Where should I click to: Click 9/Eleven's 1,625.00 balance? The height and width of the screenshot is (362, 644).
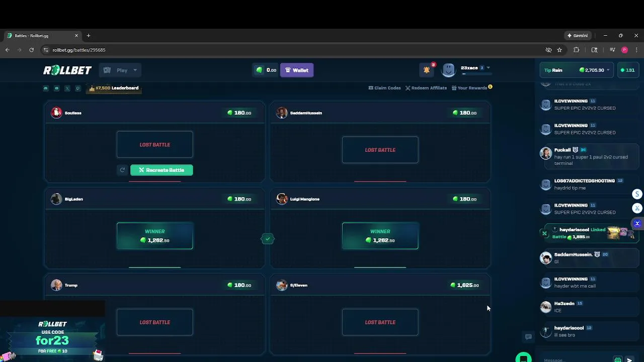click(465, 285)
